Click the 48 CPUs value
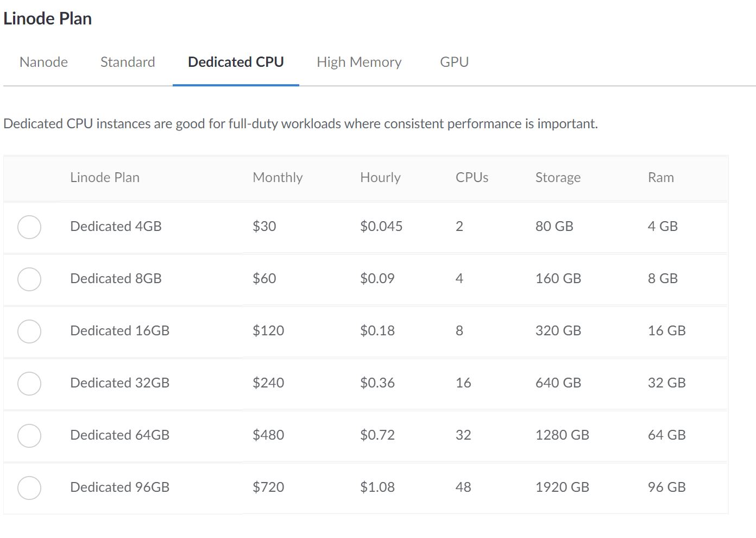 463,487
